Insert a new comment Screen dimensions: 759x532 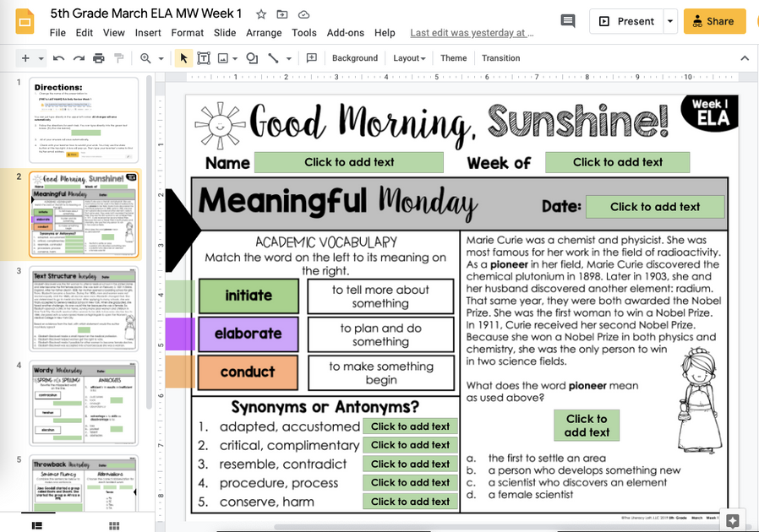(x=309, y=57)
